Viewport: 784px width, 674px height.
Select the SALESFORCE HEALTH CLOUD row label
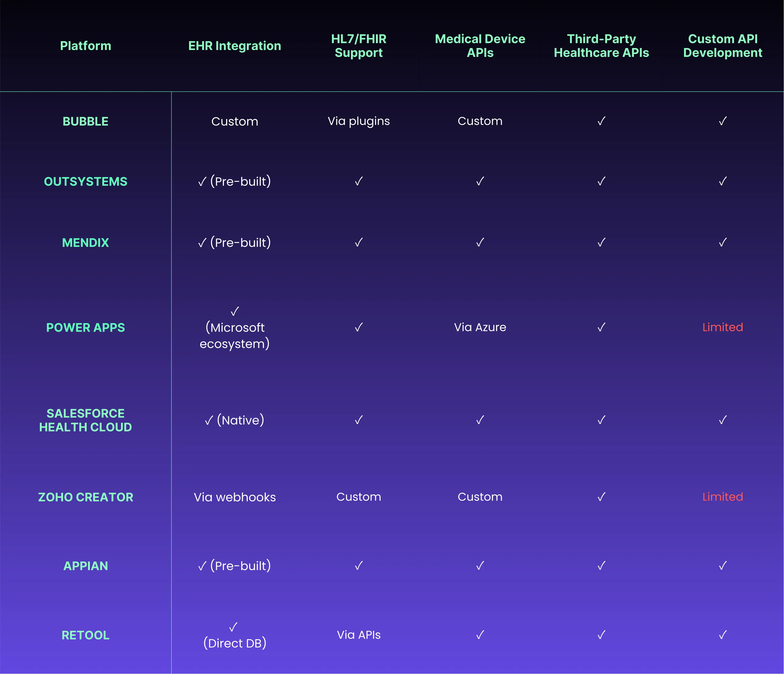(x=85, y=420)
